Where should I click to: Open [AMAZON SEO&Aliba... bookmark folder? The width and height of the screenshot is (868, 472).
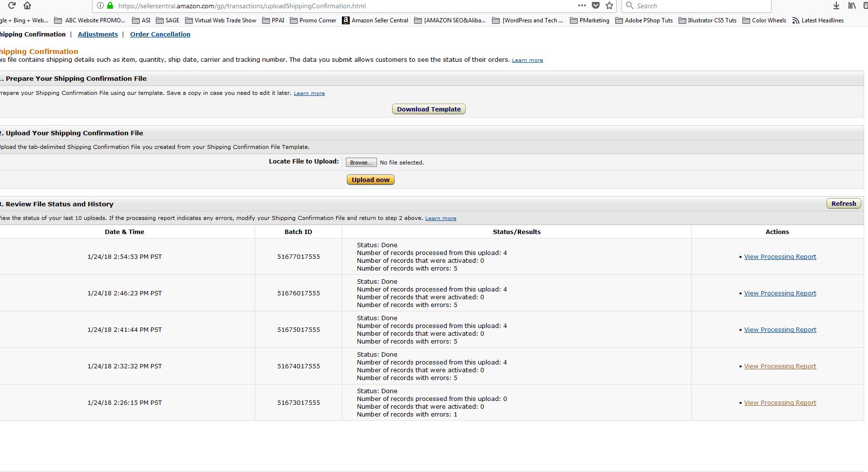click(x=450, y=20)
